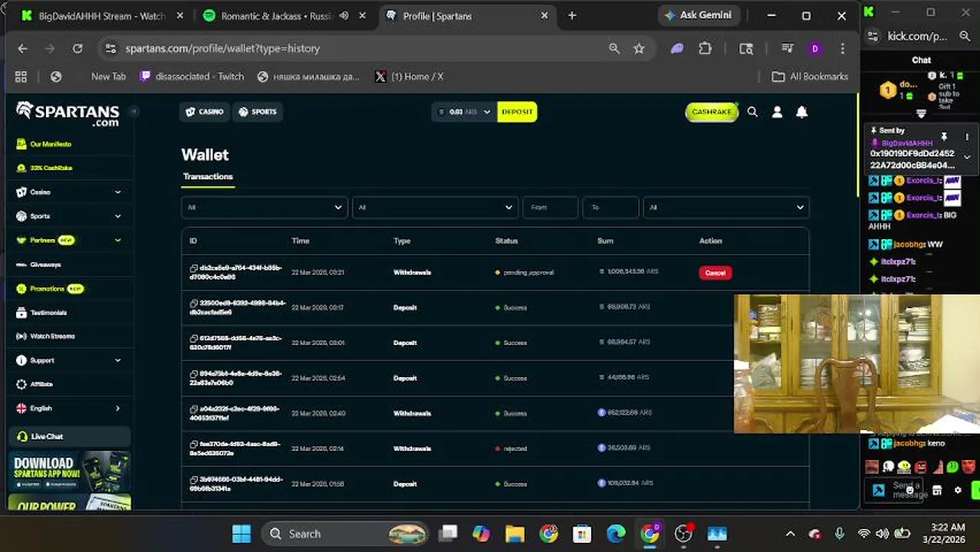Copy ID of the 03:17 deposit row
Image resolution: width=980 pixels, height=552 pixels.
[x=194, y=304]
